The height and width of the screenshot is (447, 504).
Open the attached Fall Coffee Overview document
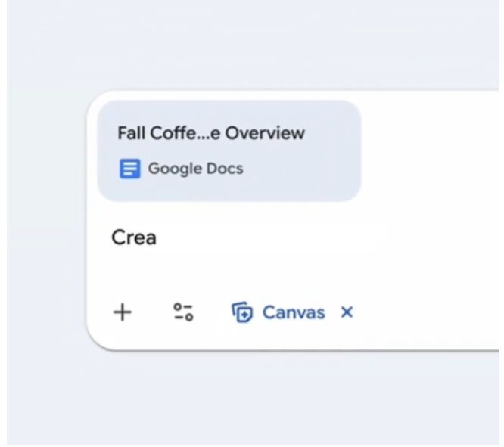[229, 151]
